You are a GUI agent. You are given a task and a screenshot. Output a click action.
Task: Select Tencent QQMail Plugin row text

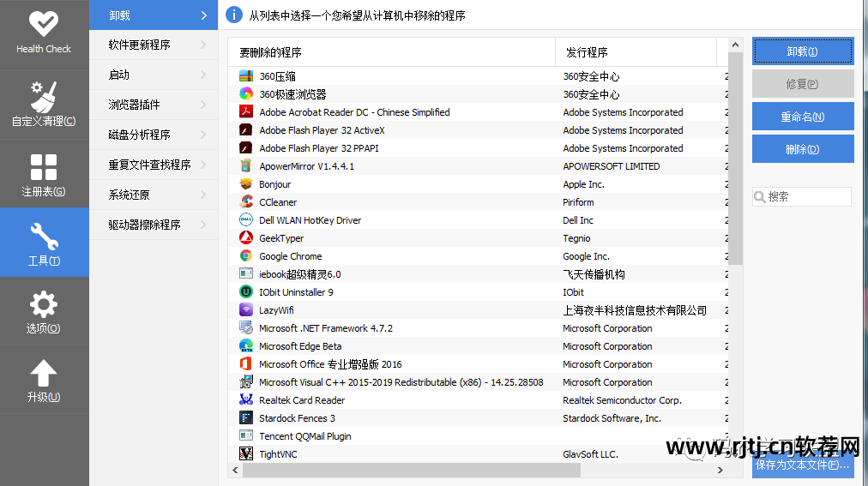(x=305, y=436)
